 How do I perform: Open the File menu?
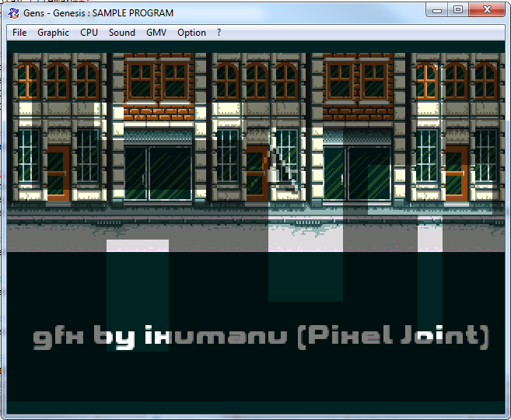point(19,33)
